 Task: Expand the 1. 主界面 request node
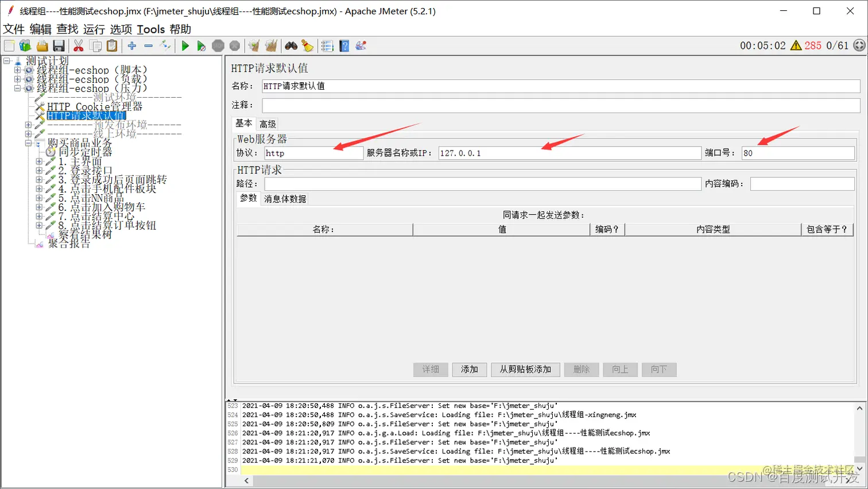click(39, 161)
